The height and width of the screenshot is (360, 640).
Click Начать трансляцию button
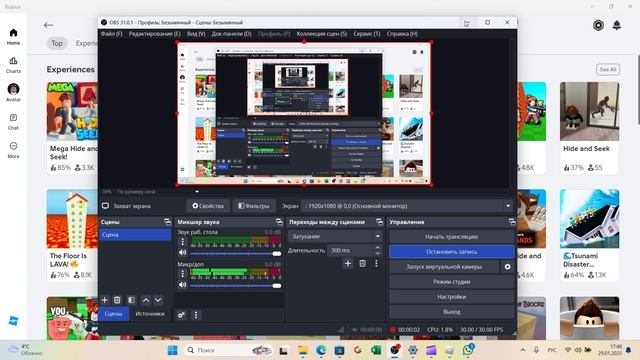451,237
